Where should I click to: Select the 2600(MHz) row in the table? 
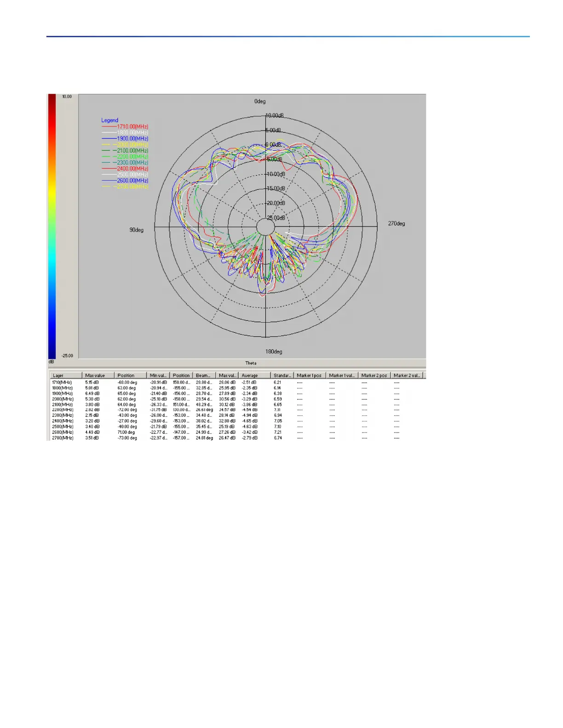236,432
